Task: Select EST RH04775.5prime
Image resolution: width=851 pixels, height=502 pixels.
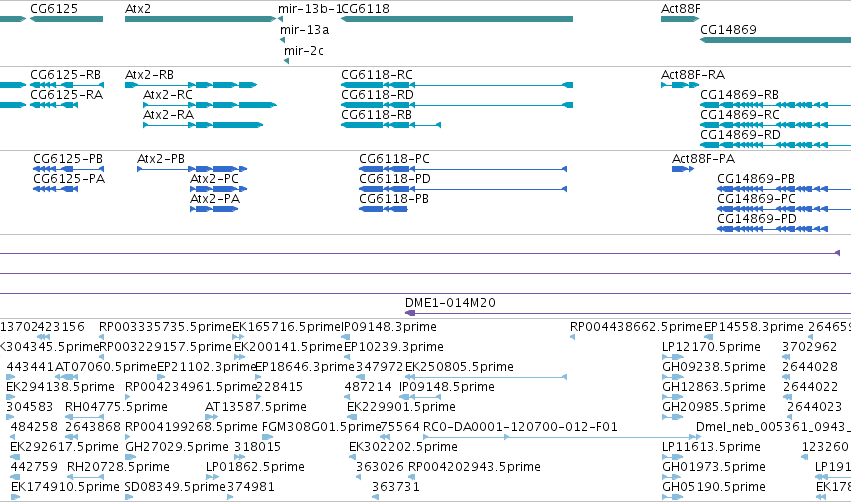Action: pyautogui.click(x=116, y=407)
